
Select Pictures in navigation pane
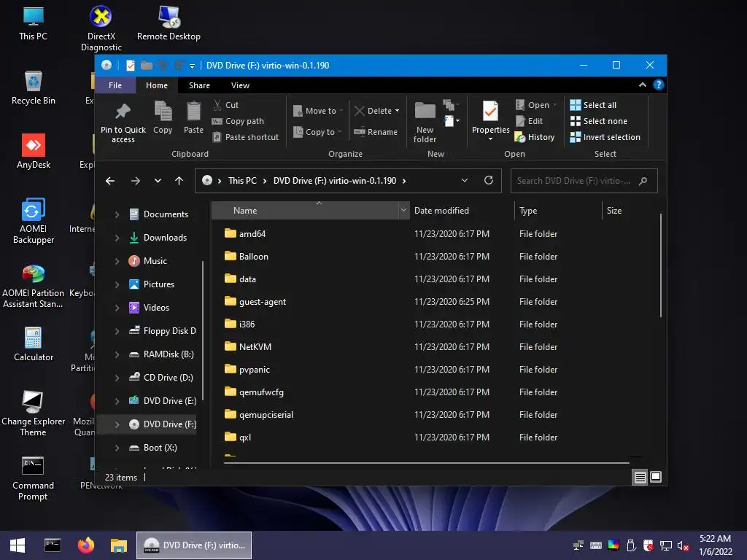click(158, 284)
